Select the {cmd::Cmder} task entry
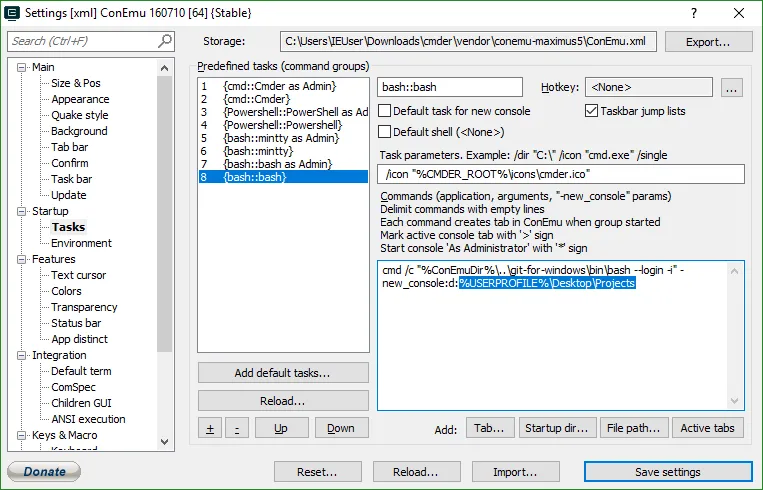Screen dimensions: 763x490 [x=258, y=99]
